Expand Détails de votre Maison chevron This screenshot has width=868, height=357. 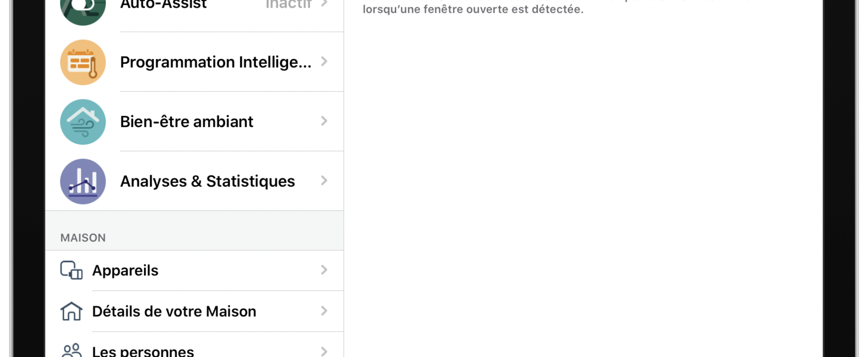[x=324, y=311]
